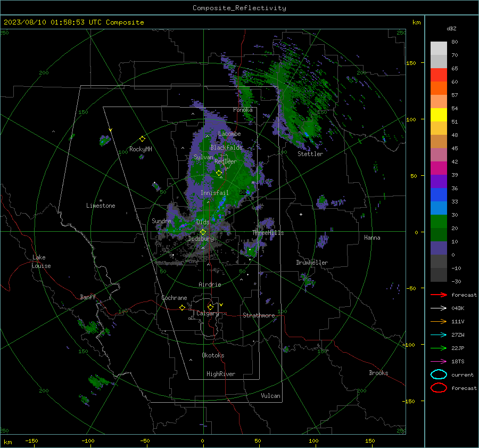Click the Stettler city label
Screen dimensions: 479x448
pos(310,154)
